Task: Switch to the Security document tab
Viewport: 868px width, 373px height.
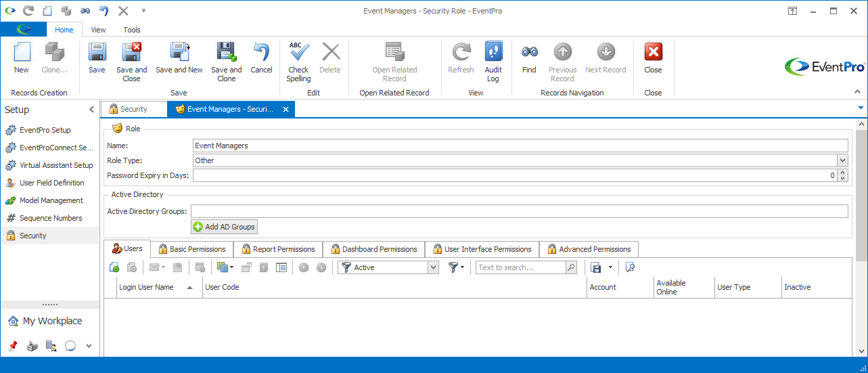Action: [134, 109]
